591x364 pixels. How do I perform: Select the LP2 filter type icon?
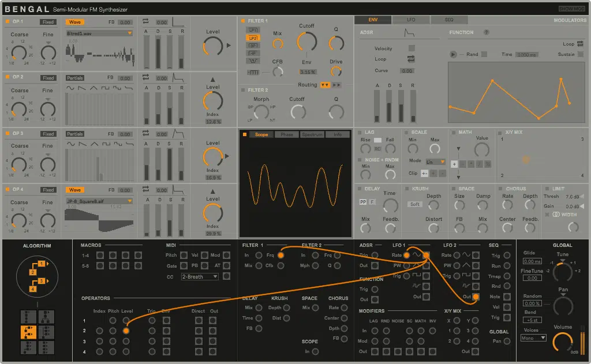click(253, 38)
